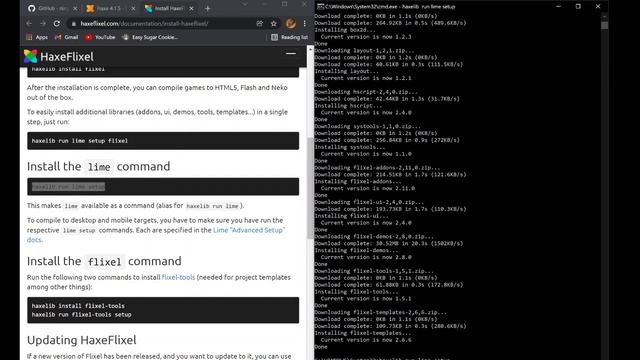The image size is (640, 360).
Task: Close the cmd.exe window
Action: tap(598, 7)
